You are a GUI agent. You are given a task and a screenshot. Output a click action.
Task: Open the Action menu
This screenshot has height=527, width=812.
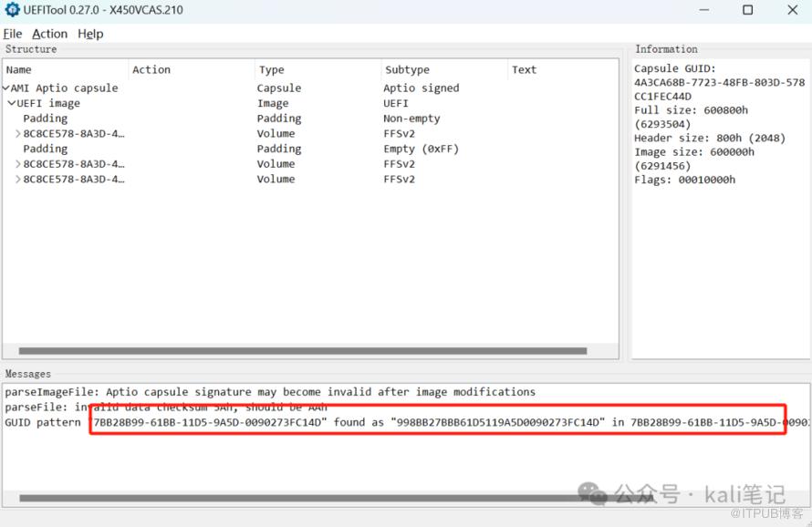[x=49, y=34]
